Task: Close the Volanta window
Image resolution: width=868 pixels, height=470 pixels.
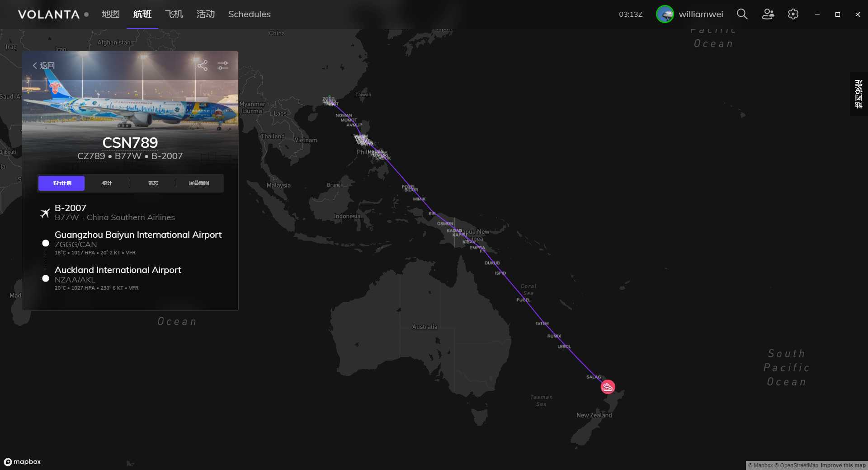Action: [x=858, y=14]
